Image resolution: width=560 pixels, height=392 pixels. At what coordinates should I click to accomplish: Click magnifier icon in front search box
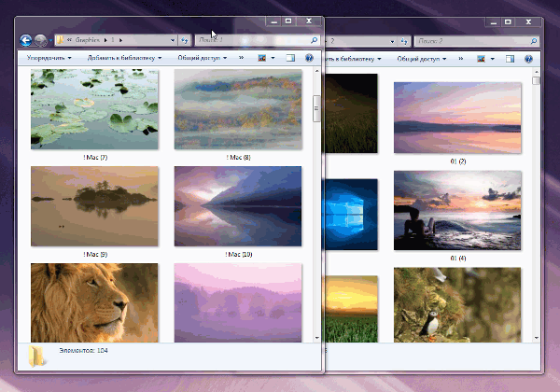[x=314, y=40]
